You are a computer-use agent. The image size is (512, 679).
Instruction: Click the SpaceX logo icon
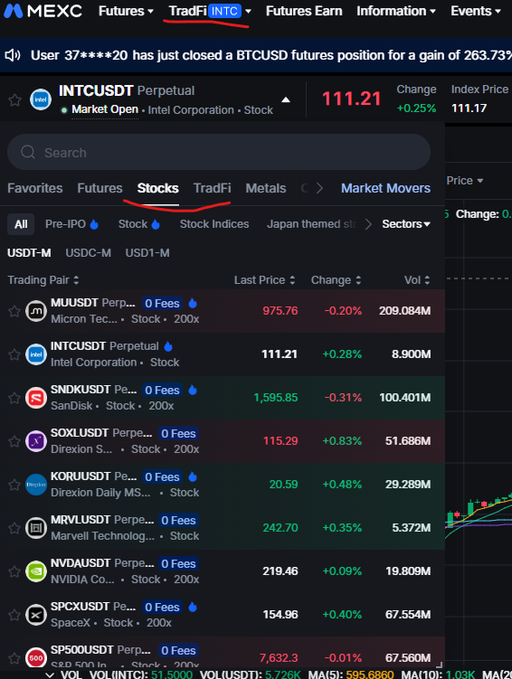coord(36,614)
